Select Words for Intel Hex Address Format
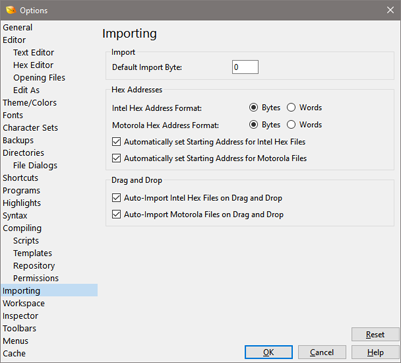This screenshot has height=363, width=401. click(291, 108)
